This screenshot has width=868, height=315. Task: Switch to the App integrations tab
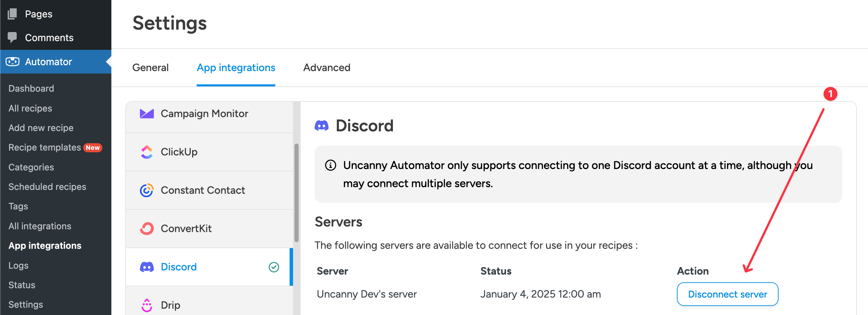(x=236, y=68)
